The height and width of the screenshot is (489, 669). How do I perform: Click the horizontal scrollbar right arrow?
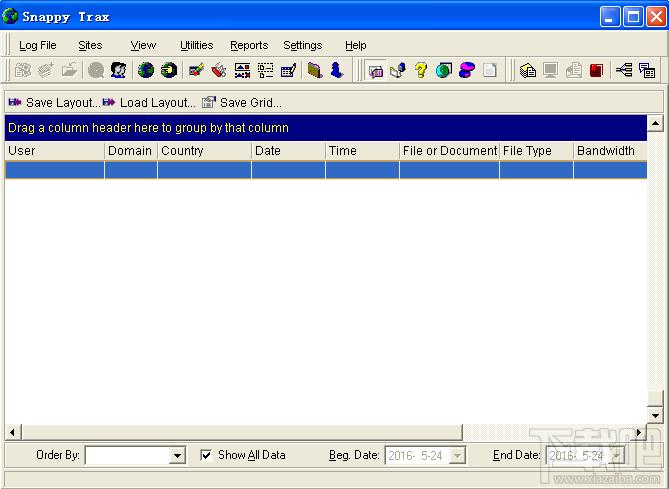pos(639,432)
